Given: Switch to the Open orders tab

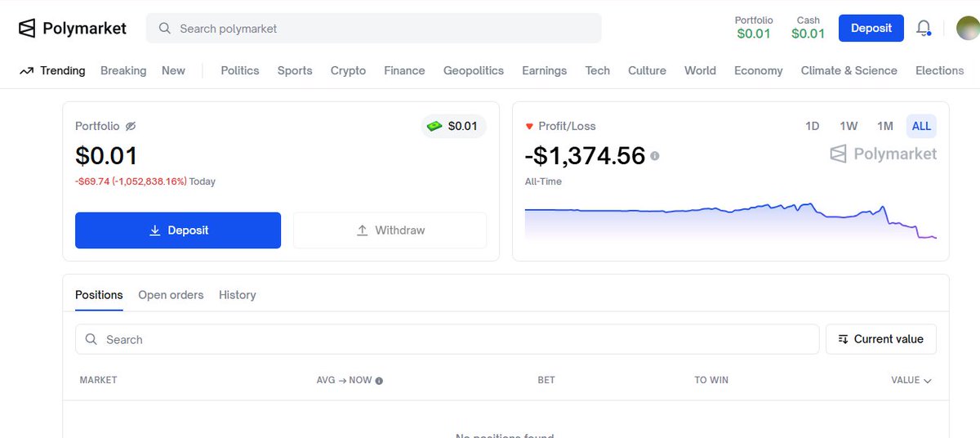Looking at the screenshot, I should [x=171, y=295].
